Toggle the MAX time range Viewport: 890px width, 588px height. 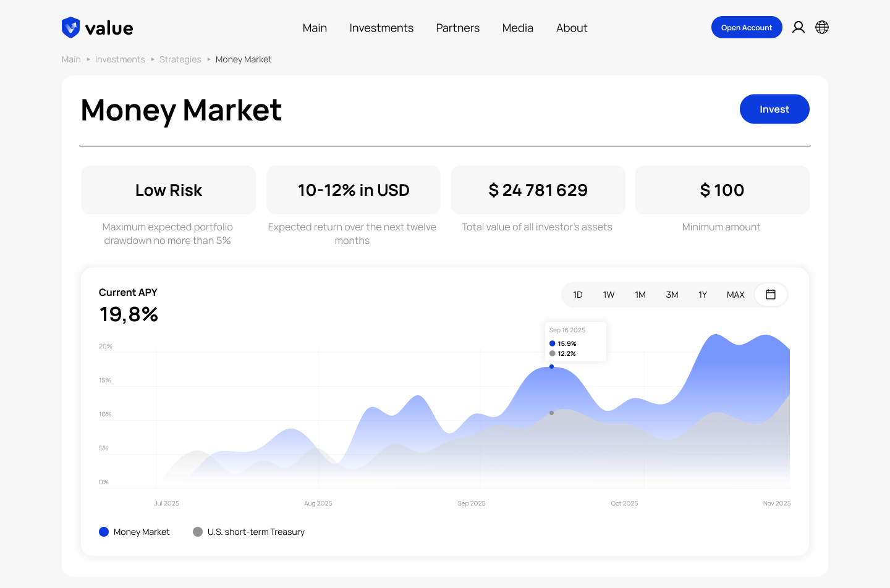click(x=735, y=295)
